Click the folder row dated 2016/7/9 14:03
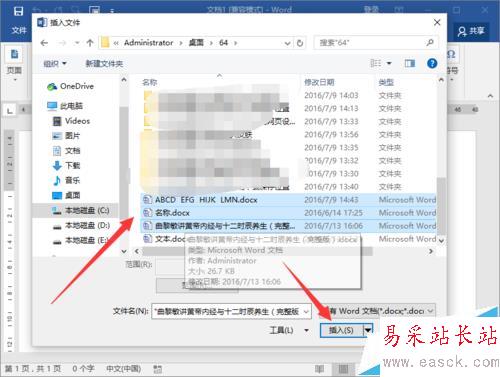 288,95
